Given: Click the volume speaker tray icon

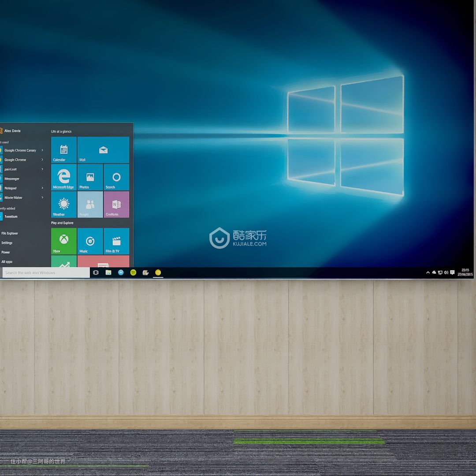Looking at the screenshot, I should (446, 273).
